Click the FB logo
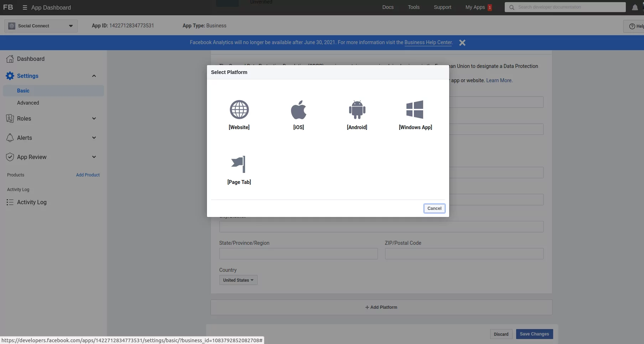 (x=8, y=7)
